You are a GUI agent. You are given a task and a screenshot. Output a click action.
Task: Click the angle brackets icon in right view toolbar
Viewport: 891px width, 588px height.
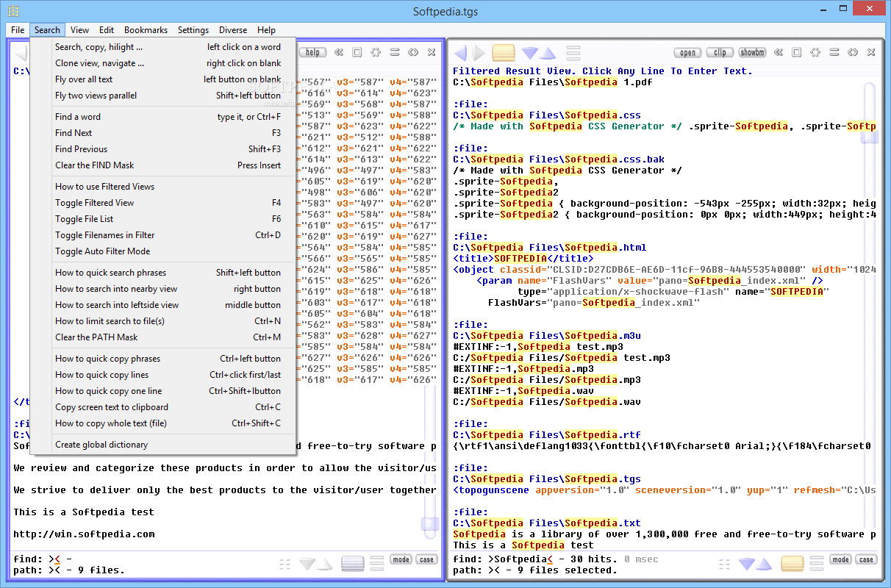tap(853, 53)
